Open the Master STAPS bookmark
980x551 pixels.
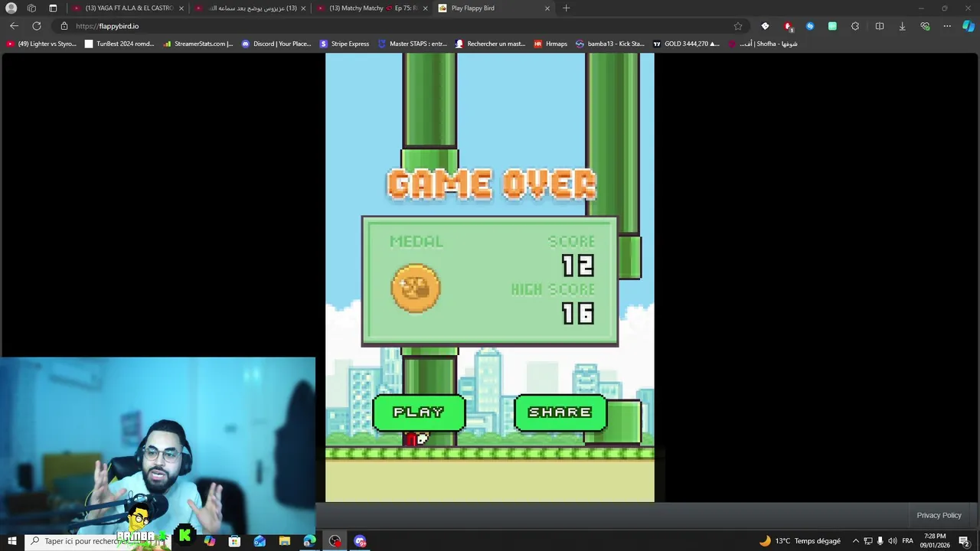pyautogui.click(x=413, y=44)
